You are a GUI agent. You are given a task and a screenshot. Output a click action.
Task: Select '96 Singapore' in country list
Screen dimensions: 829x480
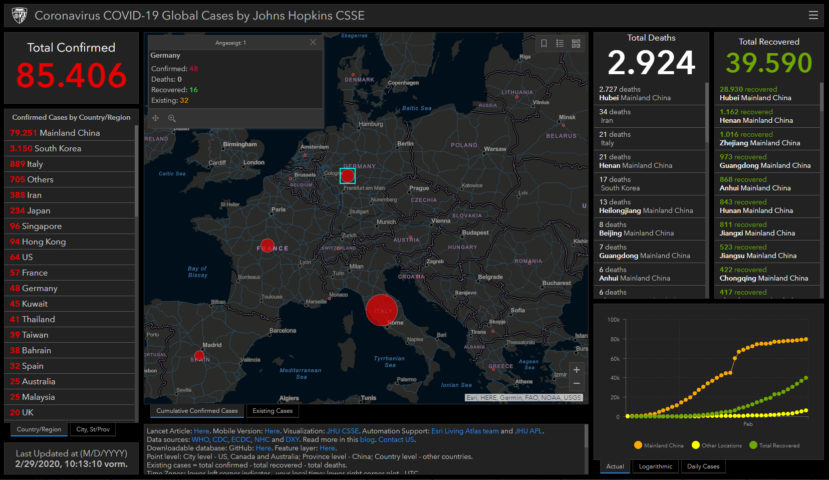(x=70, y=226)
